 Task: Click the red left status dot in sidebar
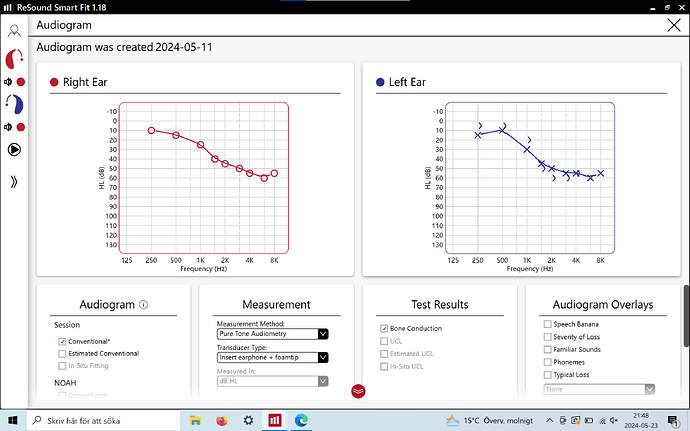(x=21, y=127)
